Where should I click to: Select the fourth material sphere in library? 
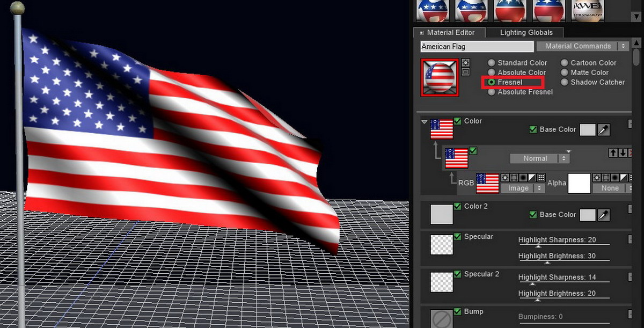(548, 10)
